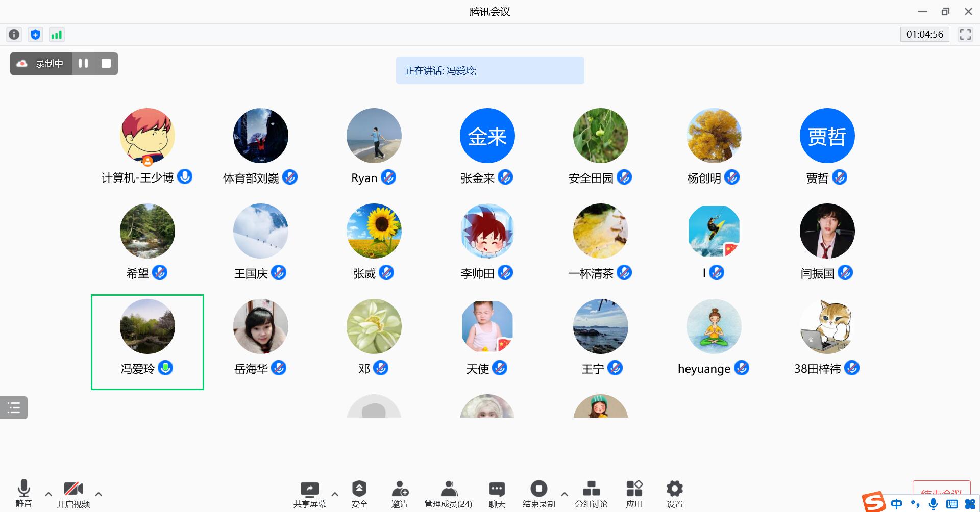Invite participants with 邀请
The height and width of the screenshot is (512, 980).
click(x=400, y=495)
